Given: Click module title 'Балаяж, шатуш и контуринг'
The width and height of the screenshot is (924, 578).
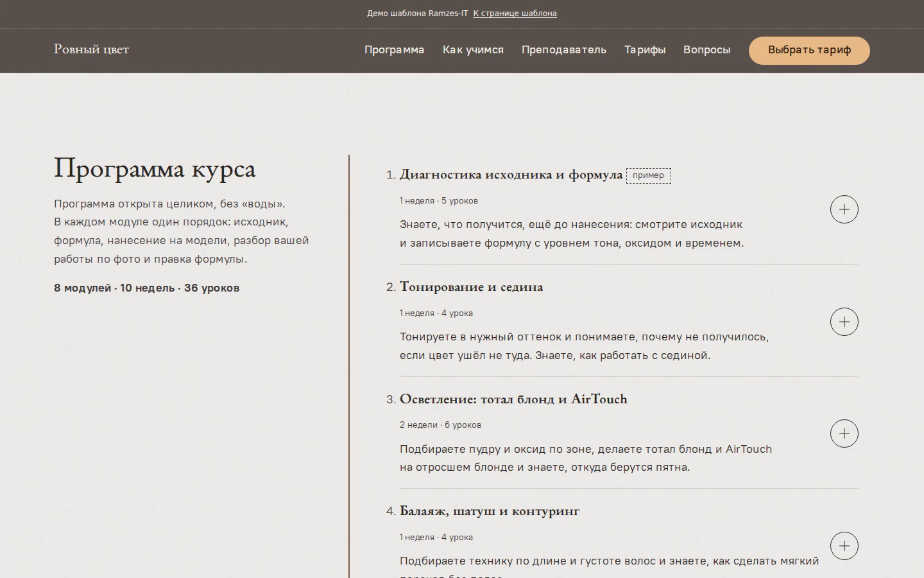Looking at the screenshot, I should pyautogui.click(x=490, y=511).
